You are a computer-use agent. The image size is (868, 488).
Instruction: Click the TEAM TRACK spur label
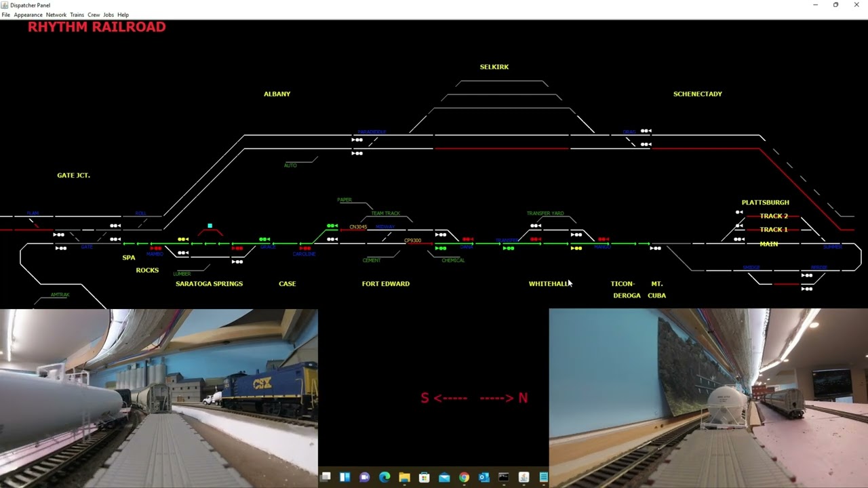tap(385, 213)
